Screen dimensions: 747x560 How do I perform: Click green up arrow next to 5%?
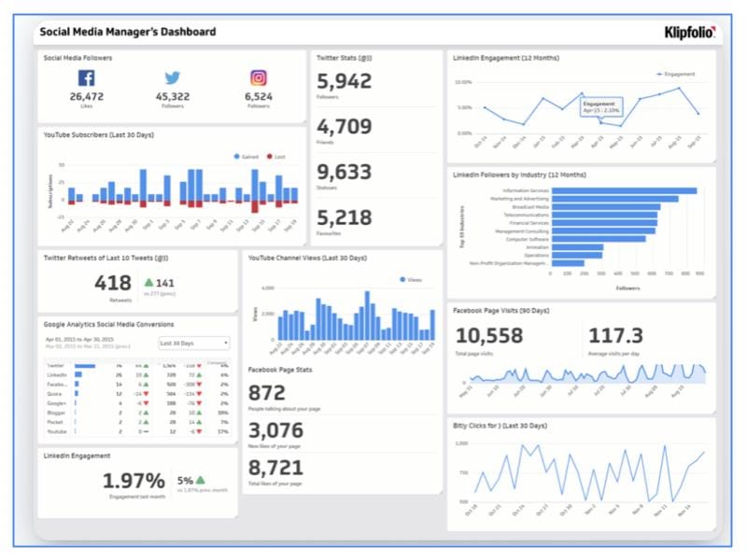(200, 480)
